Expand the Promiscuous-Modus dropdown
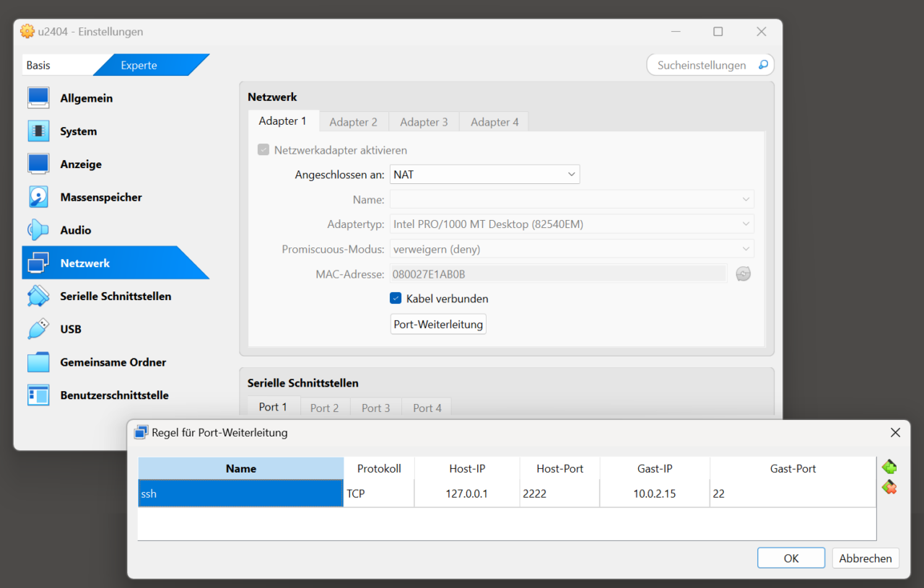The image size is (924, 588). pos(572,250)
